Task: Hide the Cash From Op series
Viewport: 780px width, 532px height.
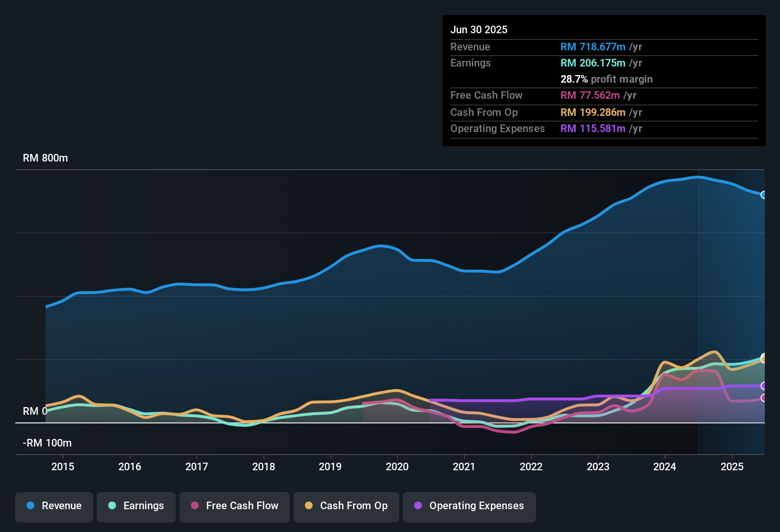Action: (x=346, y=506)
